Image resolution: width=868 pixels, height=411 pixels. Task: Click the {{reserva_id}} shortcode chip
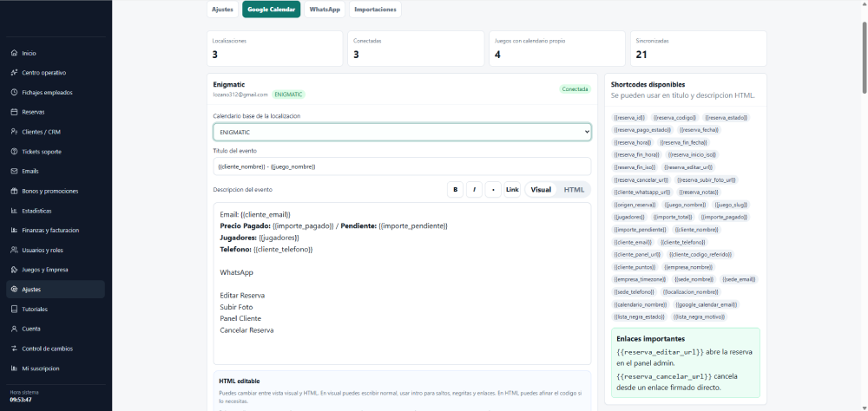pos(628,117)
